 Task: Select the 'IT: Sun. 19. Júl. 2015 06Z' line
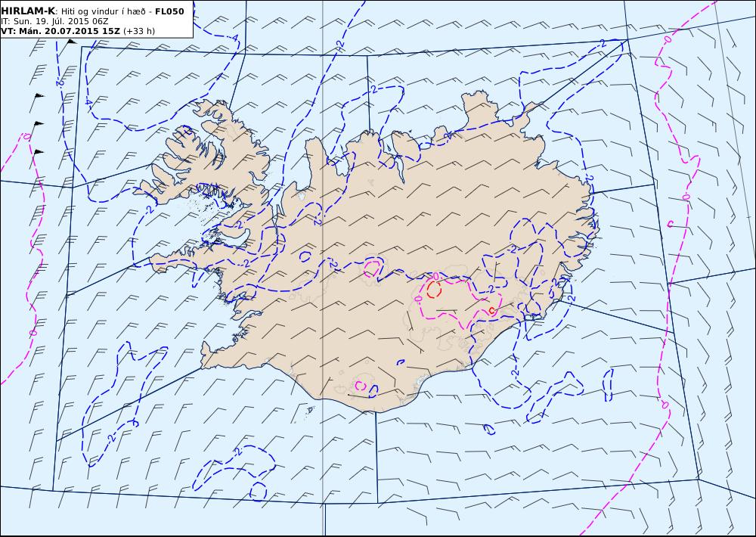click(54, 21)
